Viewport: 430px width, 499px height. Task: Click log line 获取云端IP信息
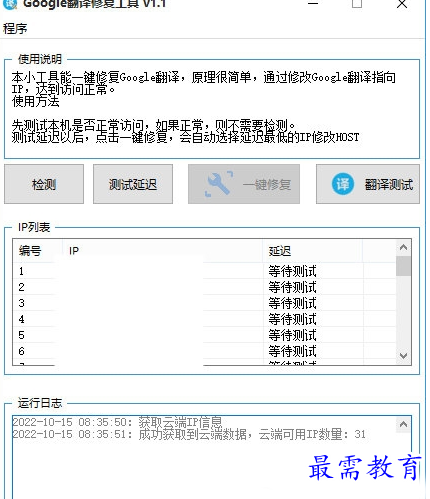pos(117,422)
